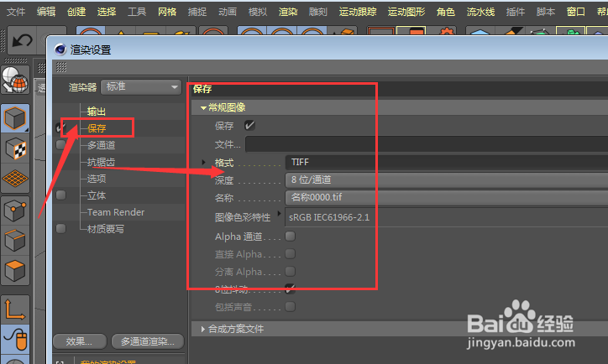Open the 创建 menu
The width and height of the screenshot is (608, 364).
pyautogui.click(x=76, y=12)
